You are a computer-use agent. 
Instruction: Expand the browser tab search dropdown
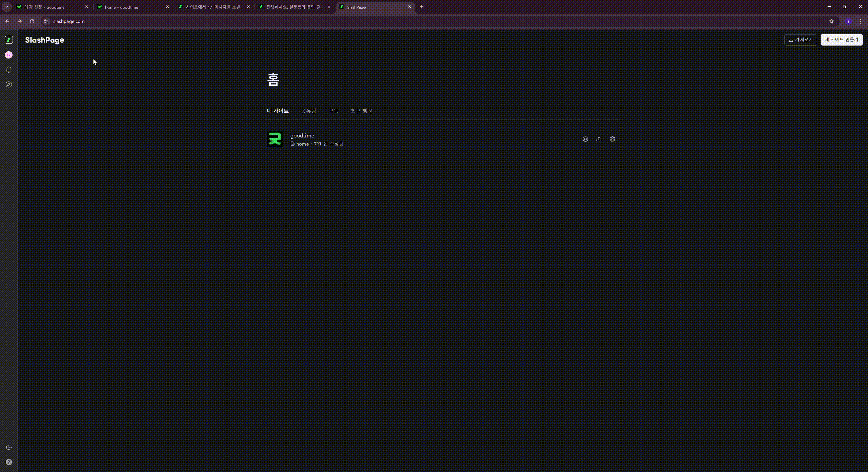click(x=6, y=7)
